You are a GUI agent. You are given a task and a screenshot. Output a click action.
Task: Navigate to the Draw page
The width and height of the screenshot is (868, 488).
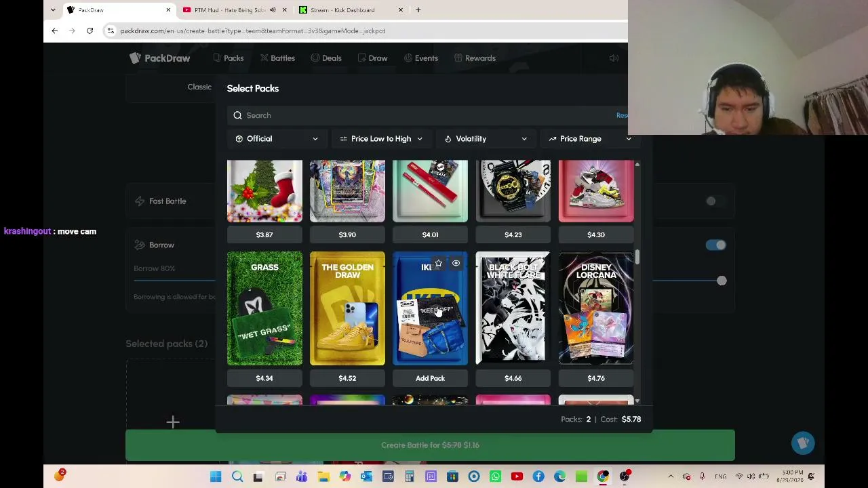click(372, 58)
